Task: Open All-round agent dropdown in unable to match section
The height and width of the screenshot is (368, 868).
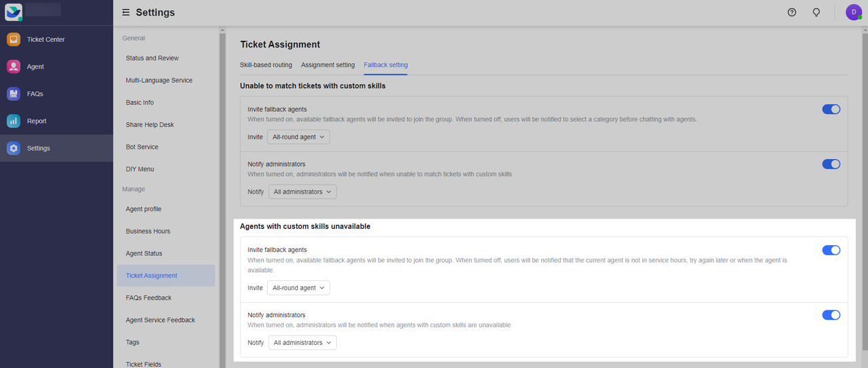Action: coord(298,137)
